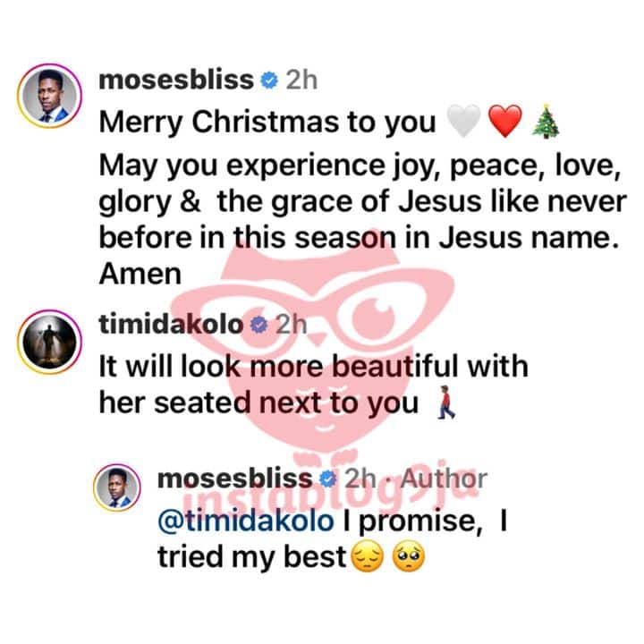
Task: Click the pensive face emoji
Action: click(x=369, y=557)
